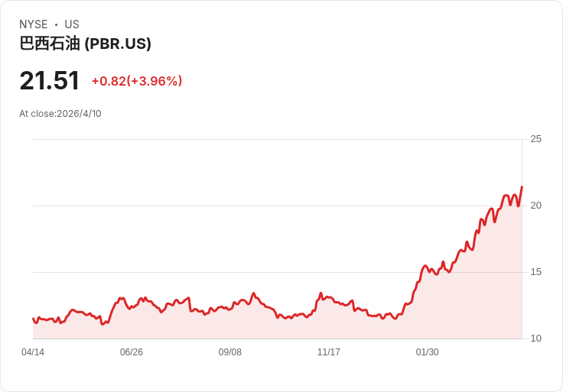Click the latest endpoint of the red price line
The height and width of the screenshot is (392, 563).
click(522, 186)
